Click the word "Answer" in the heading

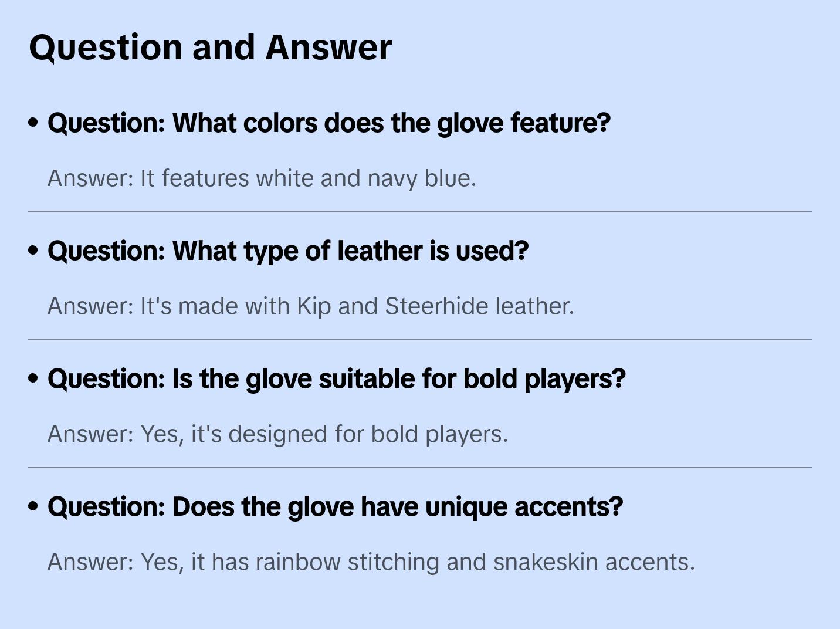click(328, 47)
